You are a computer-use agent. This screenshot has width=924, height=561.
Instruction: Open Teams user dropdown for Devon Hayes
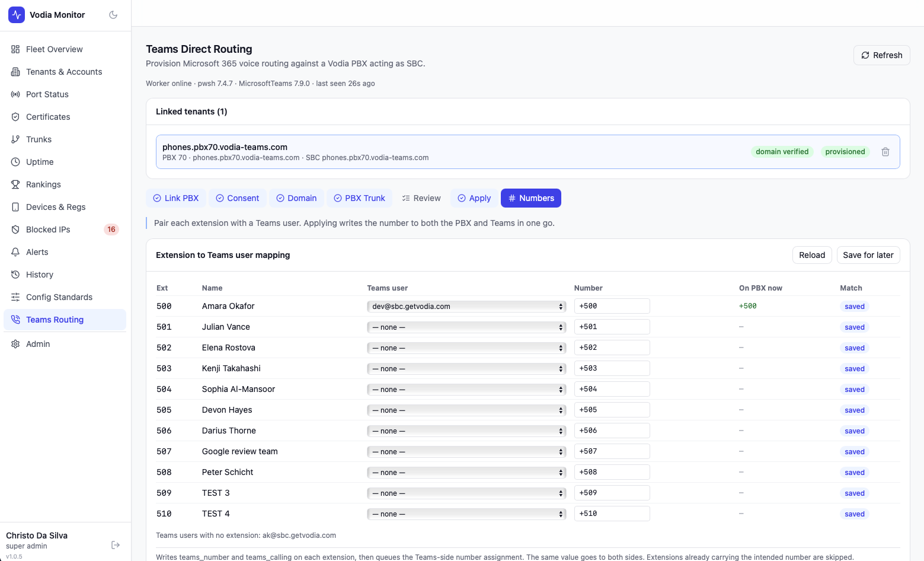coord(466,410)
